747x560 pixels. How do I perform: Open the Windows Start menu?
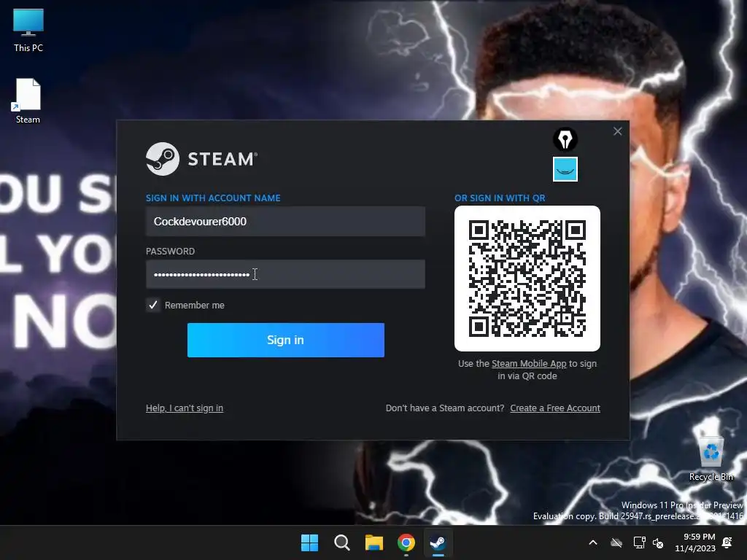click(309, 542)
